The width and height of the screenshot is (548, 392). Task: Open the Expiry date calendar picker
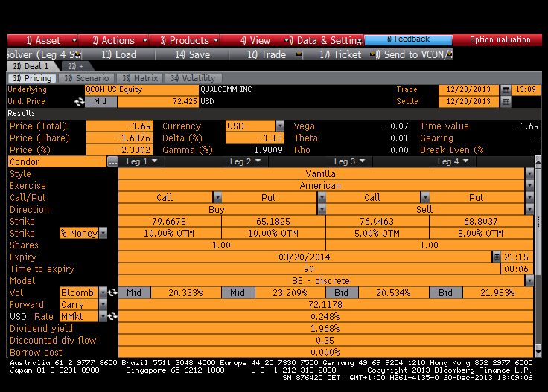(x=497, y=257)
